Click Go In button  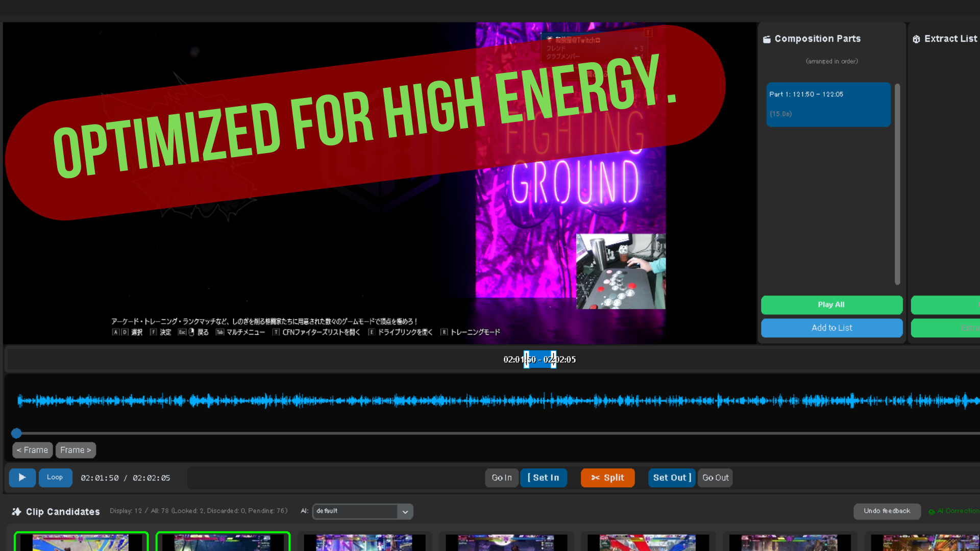click(501, 478)
